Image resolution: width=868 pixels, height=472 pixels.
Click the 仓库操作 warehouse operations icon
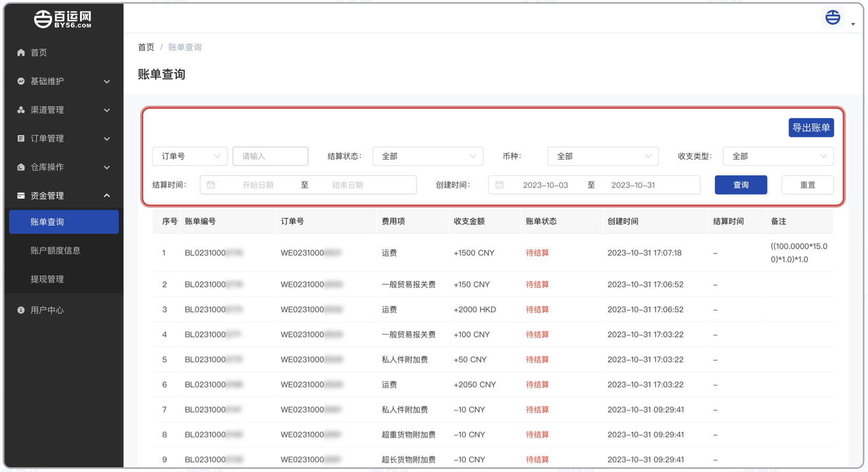coord(20,167)
